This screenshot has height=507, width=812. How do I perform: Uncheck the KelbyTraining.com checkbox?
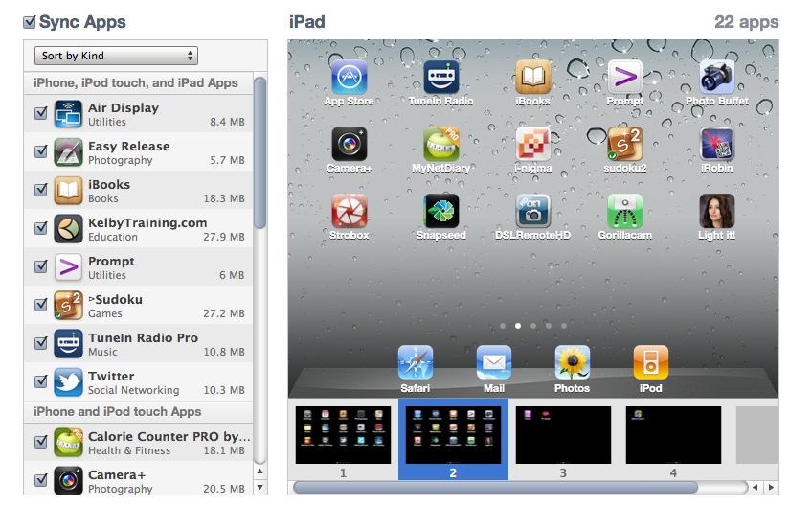click(41, 228)
